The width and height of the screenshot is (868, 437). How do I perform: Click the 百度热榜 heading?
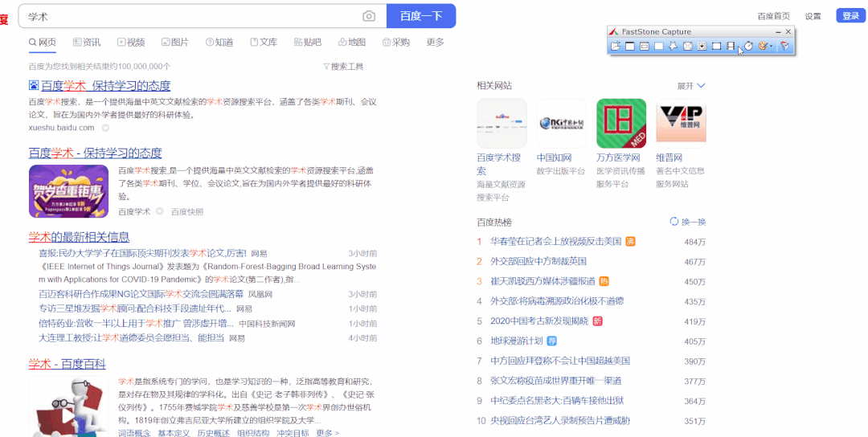pyautogui.click(x=494, y=222)
